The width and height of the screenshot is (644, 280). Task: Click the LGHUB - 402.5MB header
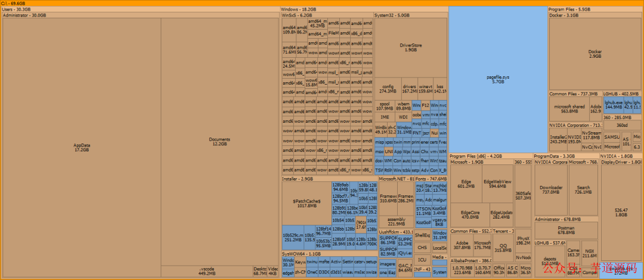click(623, 94)
